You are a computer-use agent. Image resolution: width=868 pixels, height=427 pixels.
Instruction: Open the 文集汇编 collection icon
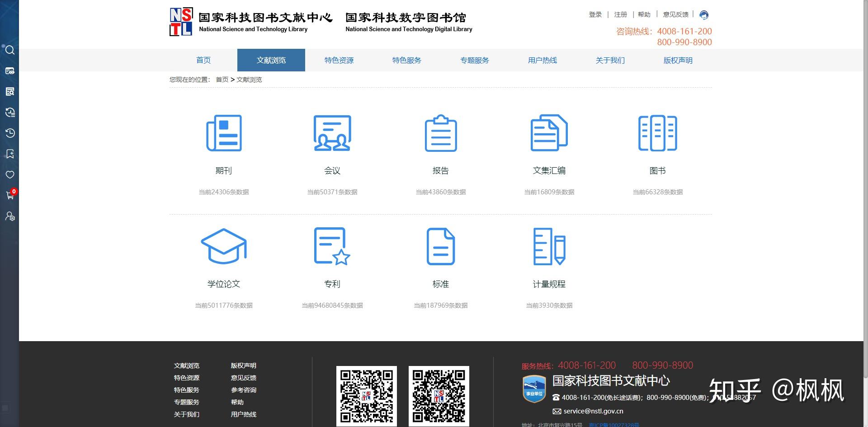549,133
